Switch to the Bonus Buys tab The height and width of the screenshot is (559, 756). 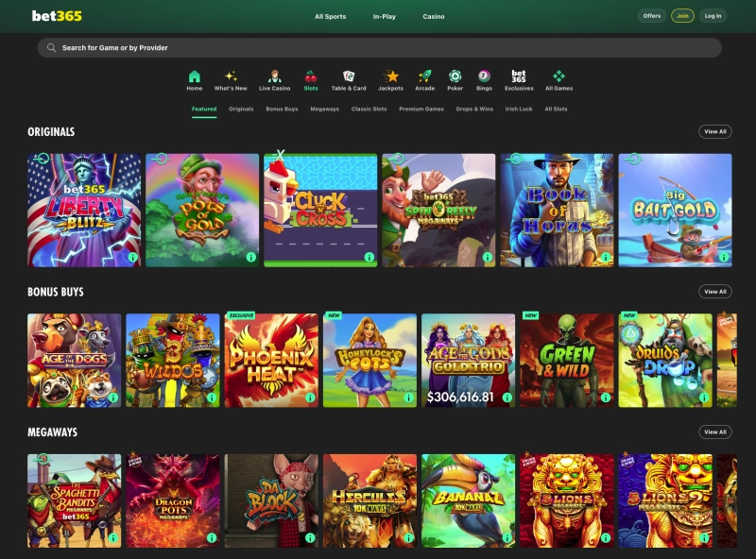(x=282, y=109)
